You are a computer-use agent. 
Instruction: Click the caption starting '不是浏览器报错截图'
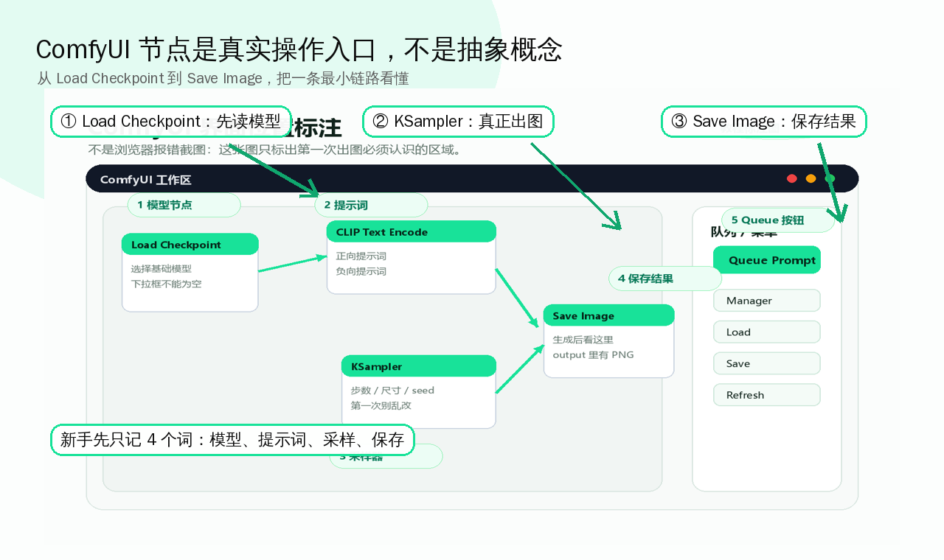click(x=275, y=150)
